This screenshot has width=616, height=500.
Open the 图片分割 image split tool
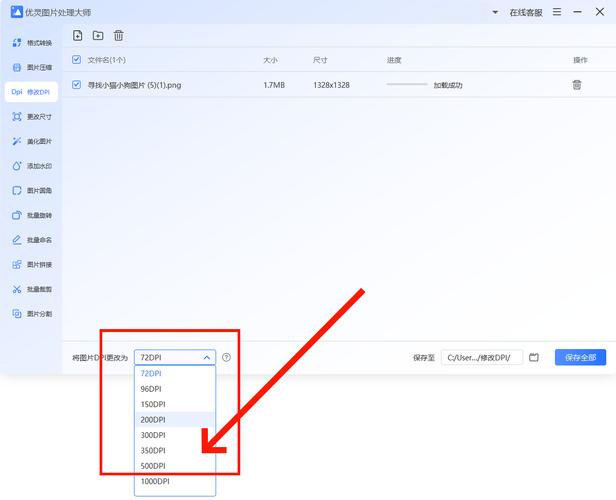[x=31, y=314]
